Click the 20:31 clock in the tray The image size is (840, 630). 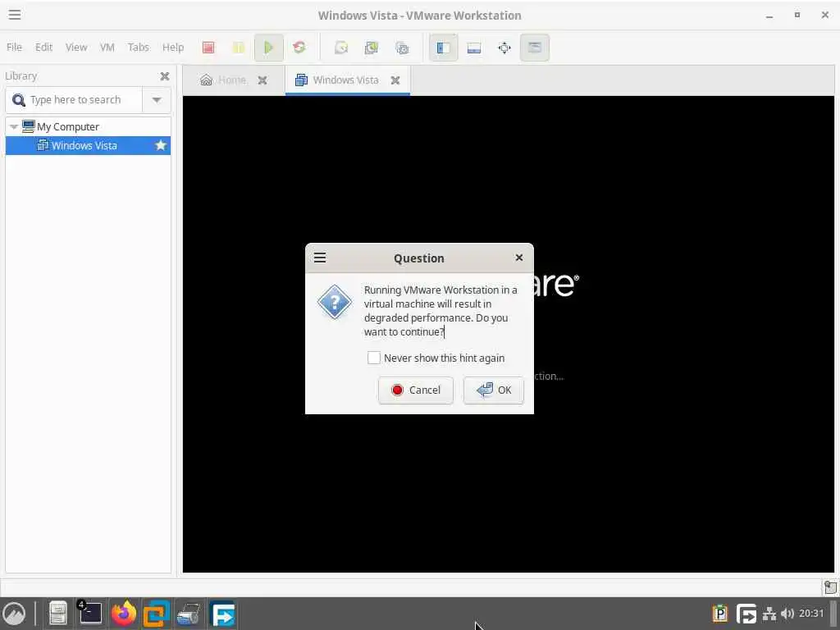coord(811,614)
